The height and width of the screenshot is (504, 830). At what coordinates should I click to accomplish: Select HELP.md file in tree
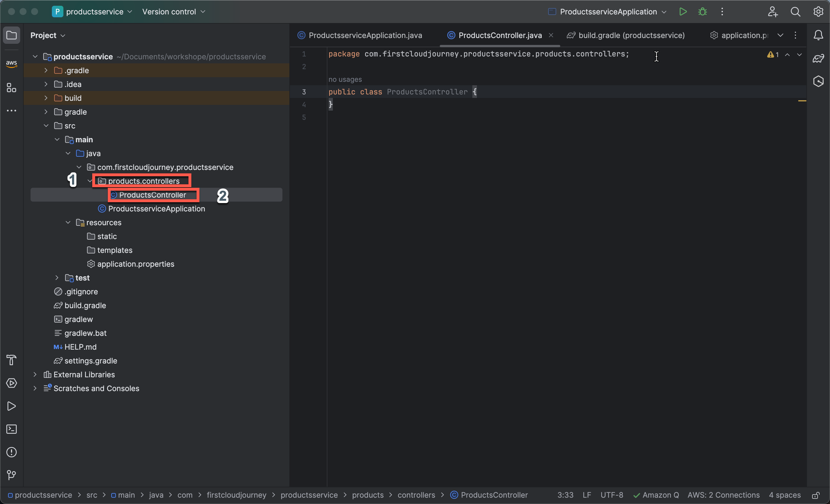[x=75, y=346]
